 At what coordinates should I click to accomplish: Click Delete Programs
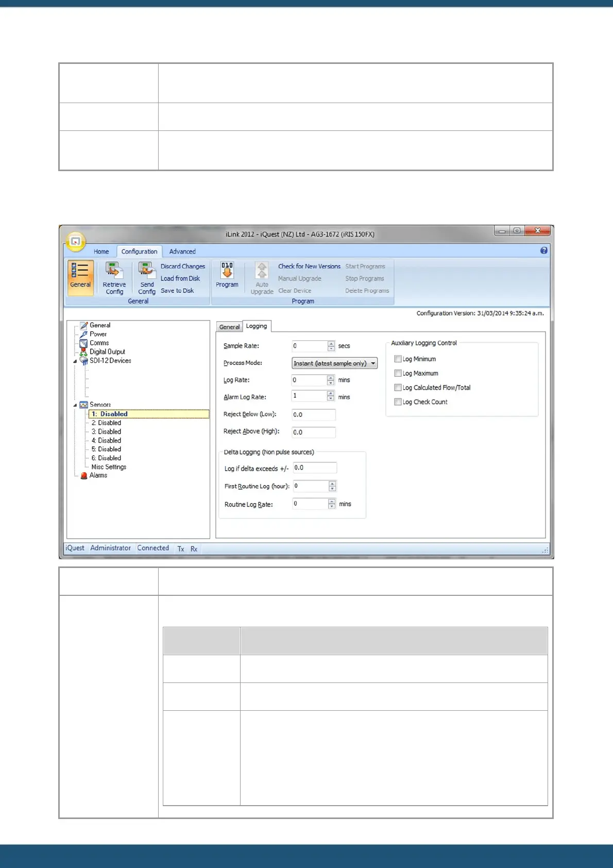(367, 291)
